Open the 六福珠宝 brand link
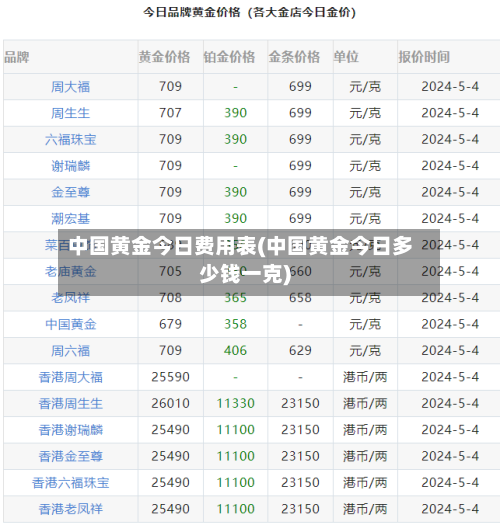Viewport: 500px width, 525px height. tap(70, 140)
